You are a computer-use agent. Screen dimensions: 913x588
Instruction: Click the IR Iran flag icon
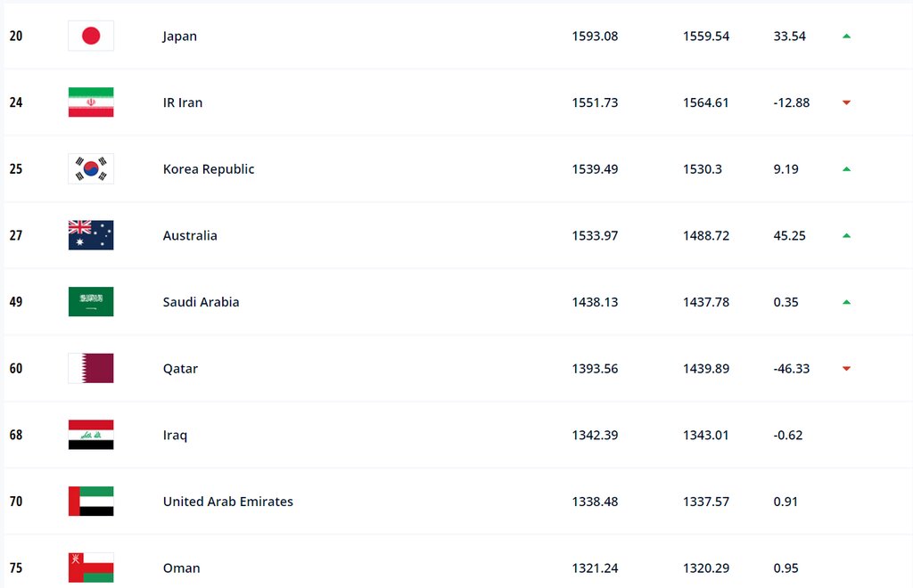point(91,102)
